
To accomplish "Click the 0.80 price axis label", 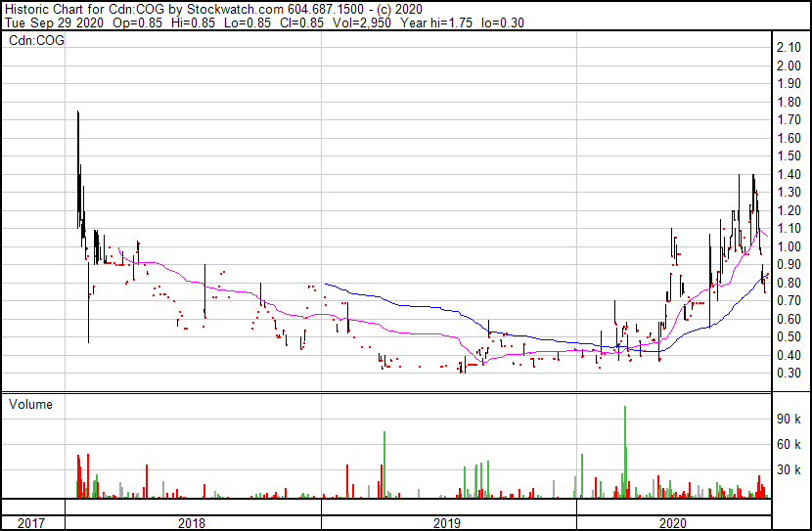I will click(789, 283).
